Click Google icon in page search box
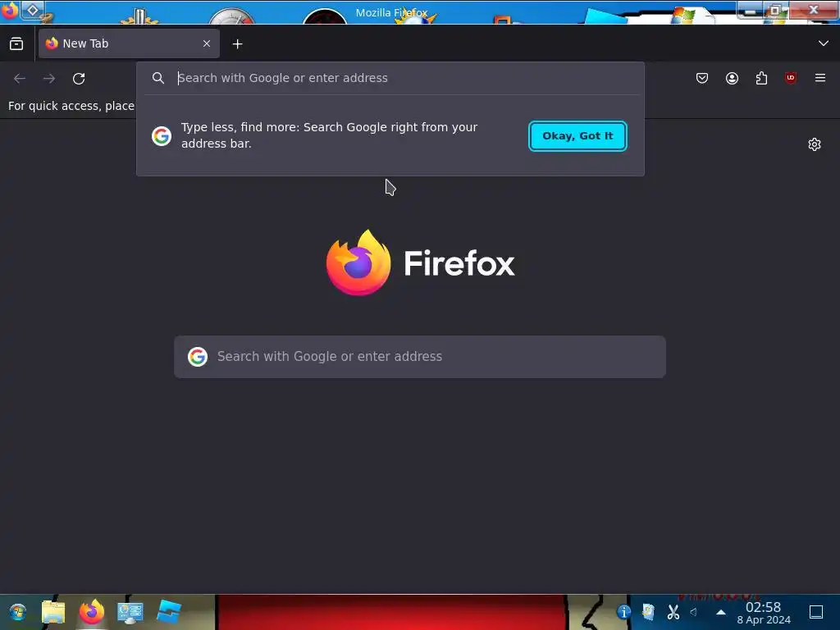This screenshot has height=630, width=840. tap(198, 357)
